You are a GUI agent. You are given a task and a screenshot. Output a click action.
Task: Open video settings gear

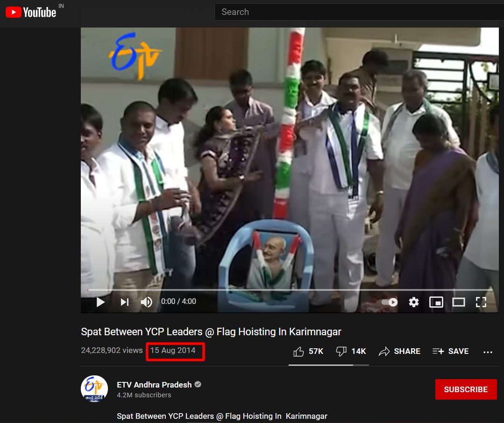pyautogui.click(x=413, y=302)
